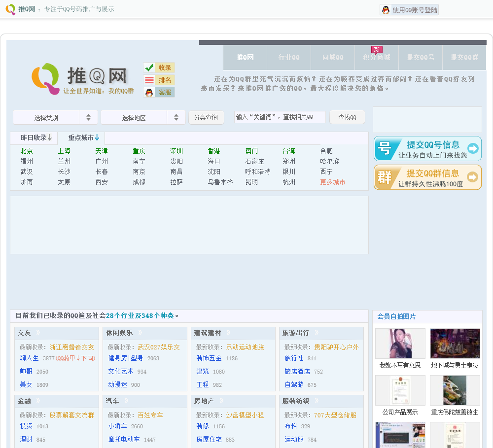The image size is (493, 448).
Task: Open the 旅行社 category link
Action: [294, 358]
